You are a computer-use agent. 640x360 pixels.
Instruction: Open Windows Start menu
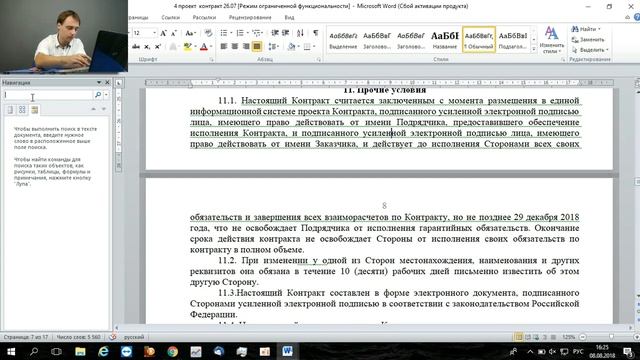(x=11, y=351)
